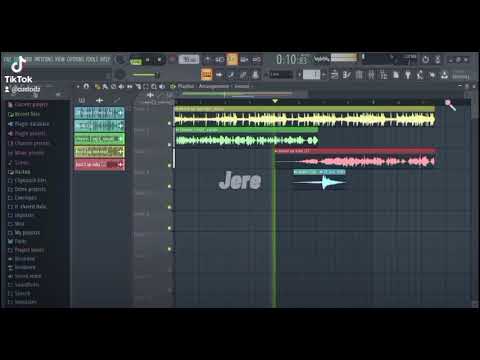480x360 pixels.
Task: Mute Track 4 with its green dot
Action: click(x=169, y=186)
